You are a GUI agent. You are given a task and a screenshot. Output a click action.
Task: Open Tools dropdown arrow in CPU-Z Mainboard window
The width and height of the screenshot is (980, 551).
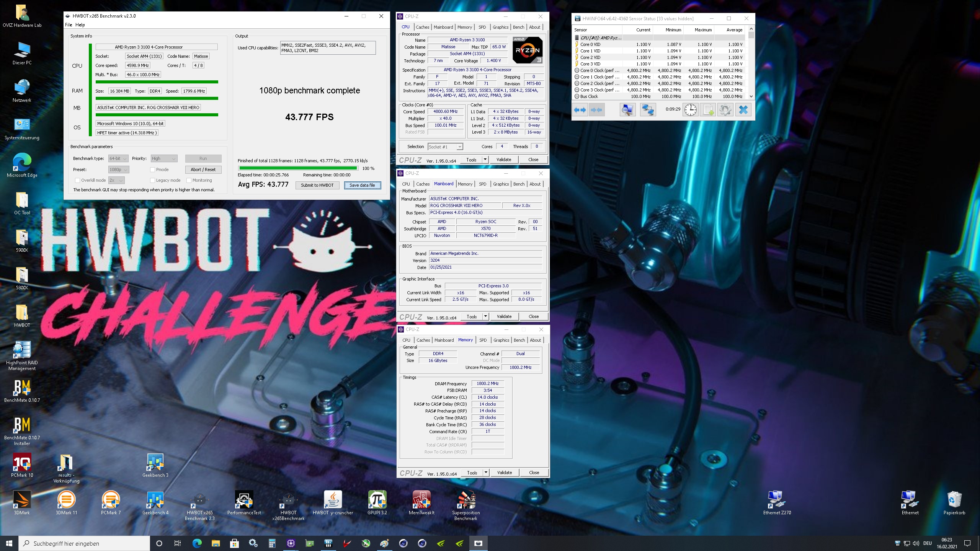[485, 316]
